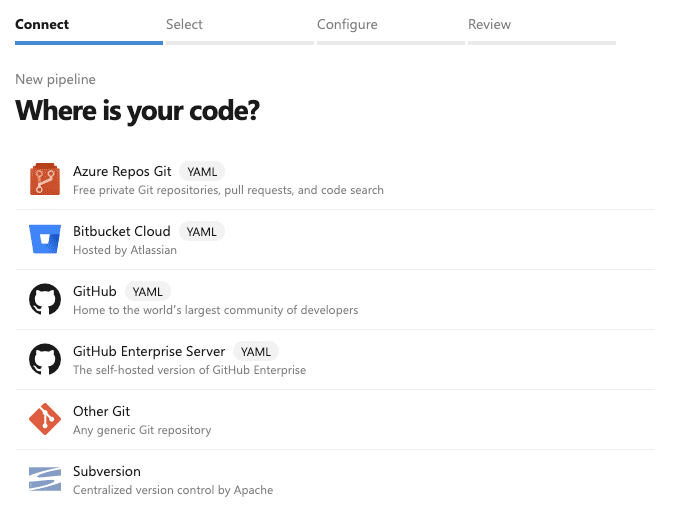Switch to the Select step tab

184,24
